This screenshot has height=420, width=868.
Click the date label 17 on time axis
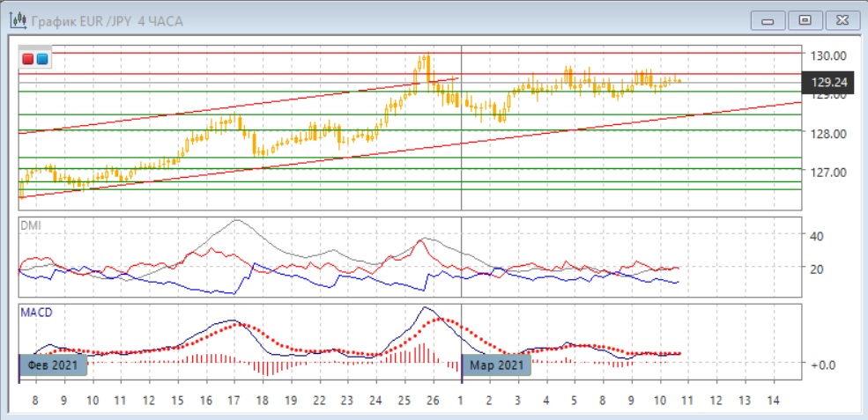[234, 401]
